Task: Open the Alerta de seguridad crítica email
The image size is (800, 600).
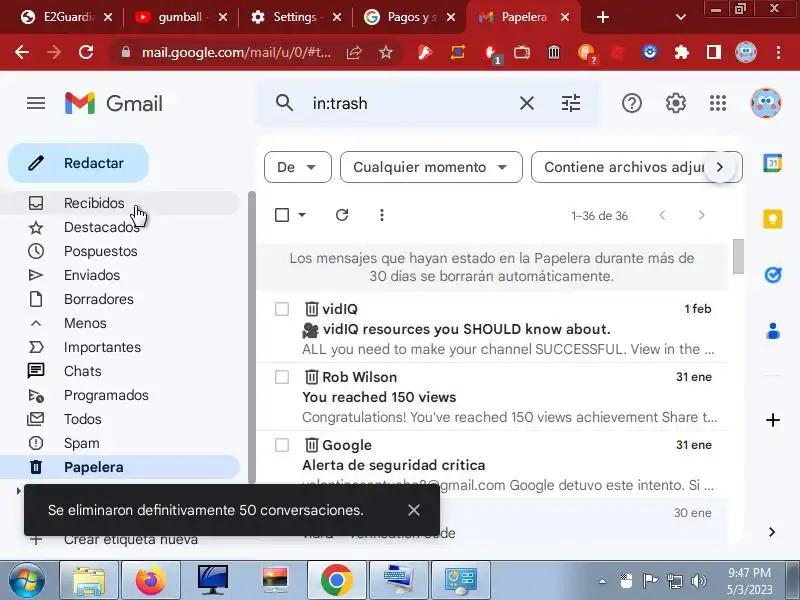Action: click(x=492, y=465)
